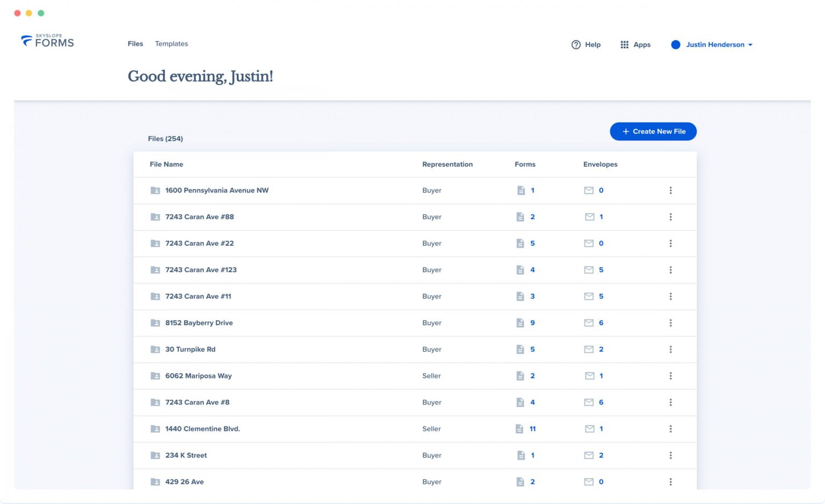Open more options for 234 K Street
The image size is (825, 504).
click(670, 455)
